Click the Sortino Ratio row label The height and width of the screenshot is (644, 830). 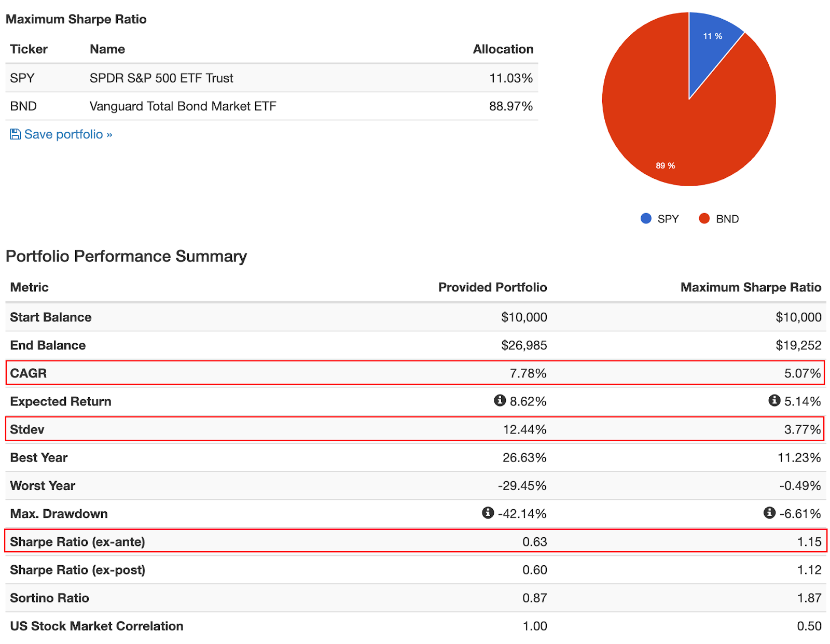(50, 598)
